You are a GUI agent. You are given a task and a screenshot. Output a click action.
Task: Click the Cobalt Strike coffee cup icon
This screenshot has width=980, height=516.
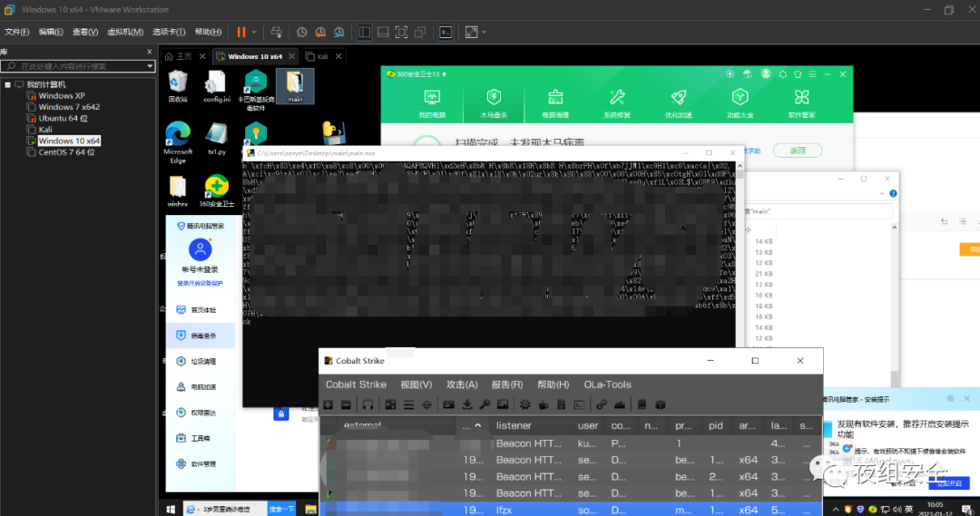pyautogui.click(x=544, y=404)
